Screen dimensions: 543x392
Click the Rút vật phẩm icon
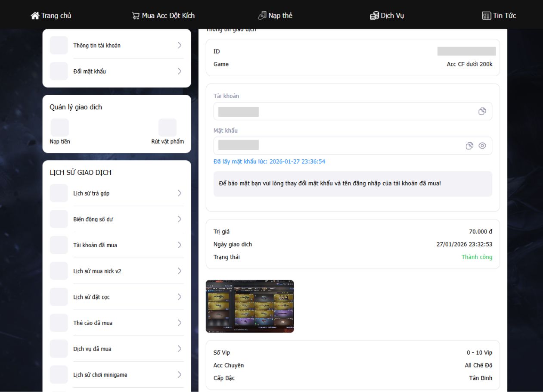pyautogui.click(x=167, y=128)
